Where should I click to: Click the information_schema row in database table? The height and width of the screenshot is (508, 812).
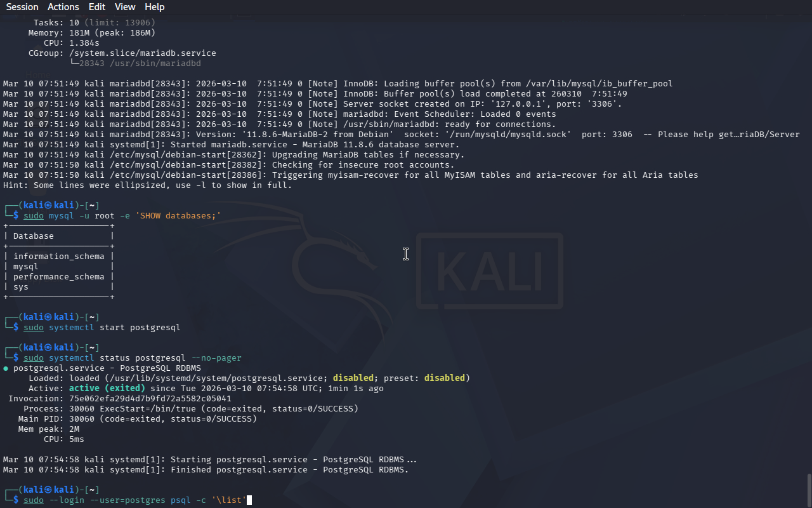click(58, 257)
